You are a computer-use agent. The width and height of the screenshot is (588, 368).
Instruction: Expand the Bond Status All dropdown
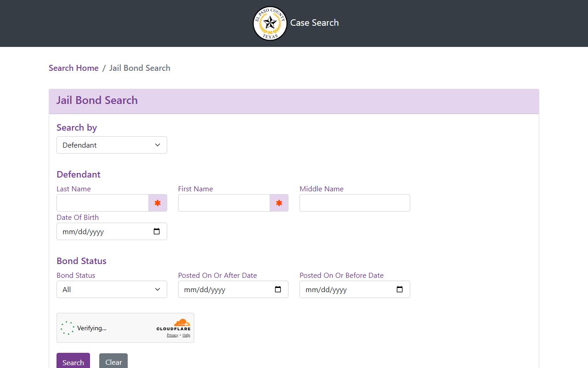point(112,289)
